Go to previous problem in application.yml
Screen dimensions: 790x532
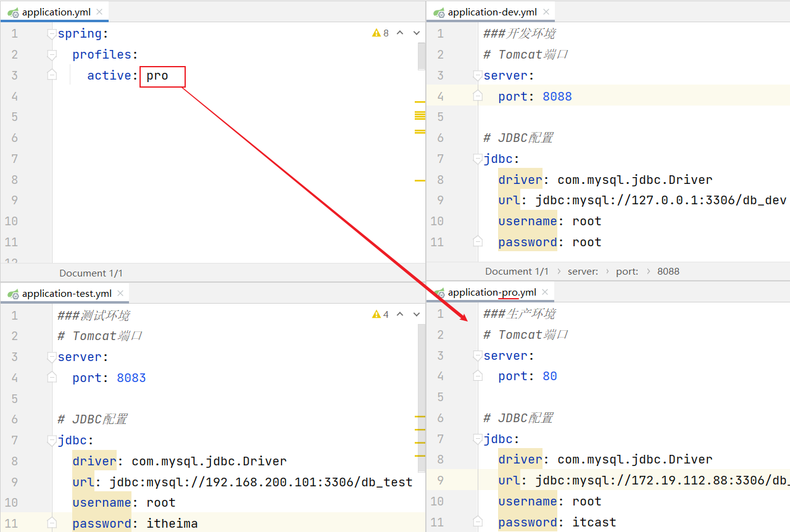[400, 33]
